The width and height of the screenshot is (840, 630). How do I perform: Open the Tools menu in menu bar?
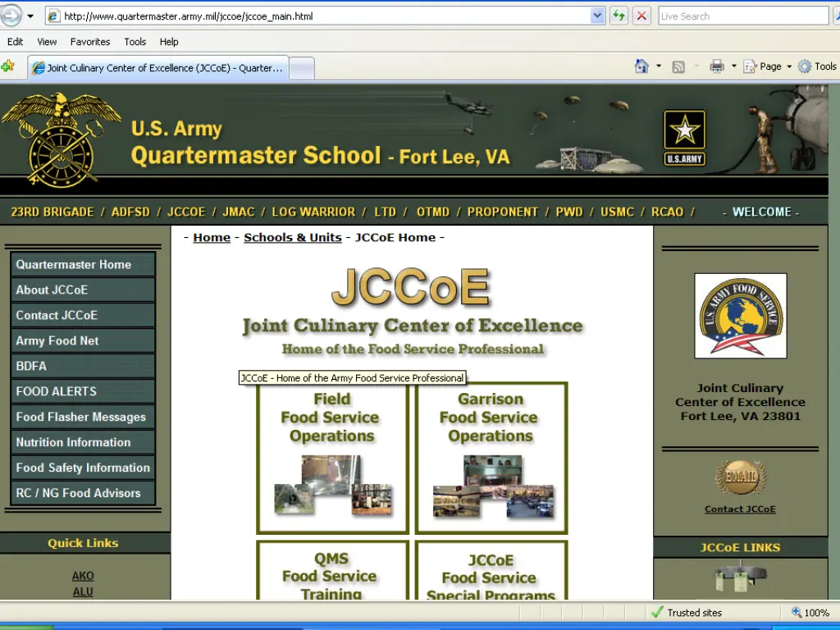point(135,42)
